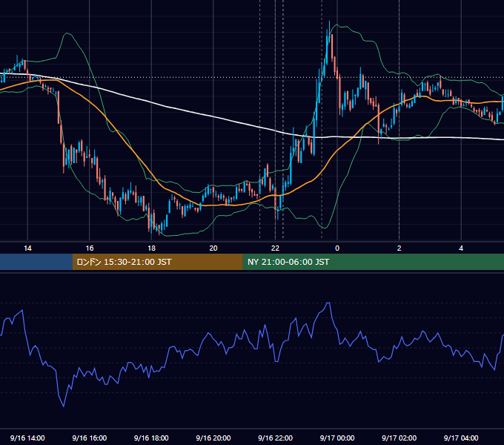Click the 9/17 02:00 time label
This screenshot has height=445, width=504.
pyautogui.click(x=399, y=438)
